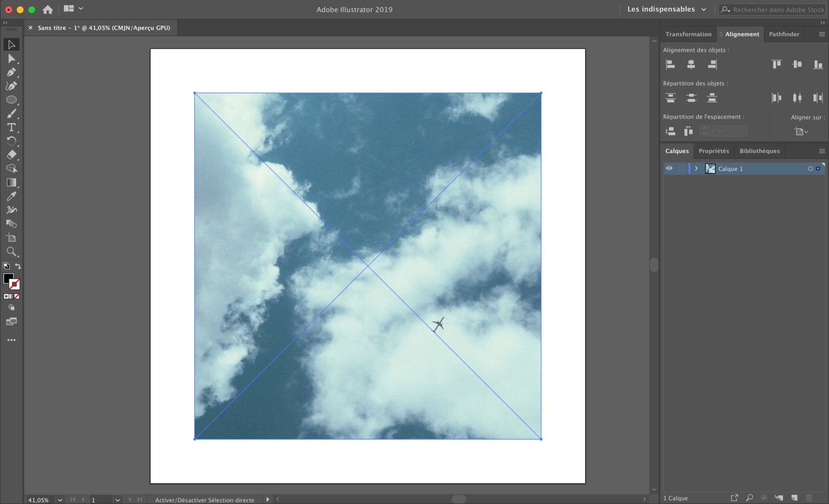Expand the Calque 1 layer
Viewport: 829px width, 504px height.
coord(696,168)
